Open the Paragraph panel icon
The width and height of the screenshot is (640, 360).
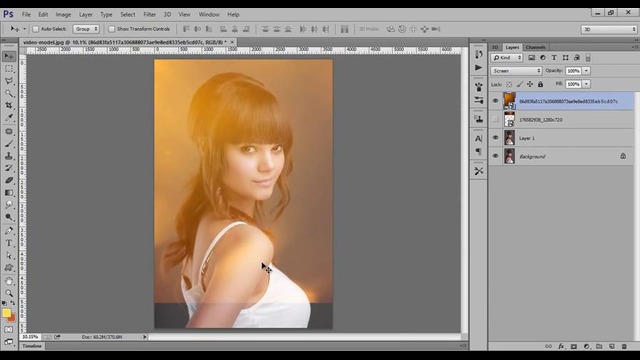(x=479, y=152)
